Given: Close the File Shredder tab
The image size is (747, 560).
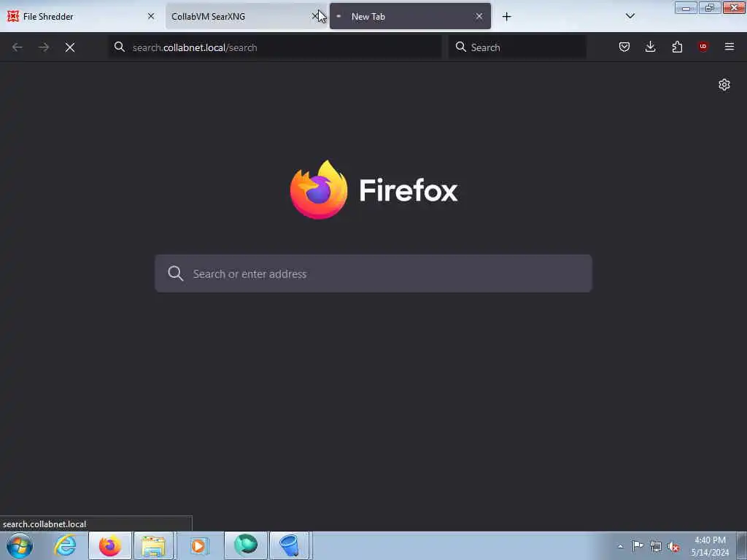Looking at the screenshot, I should [151, 16].
